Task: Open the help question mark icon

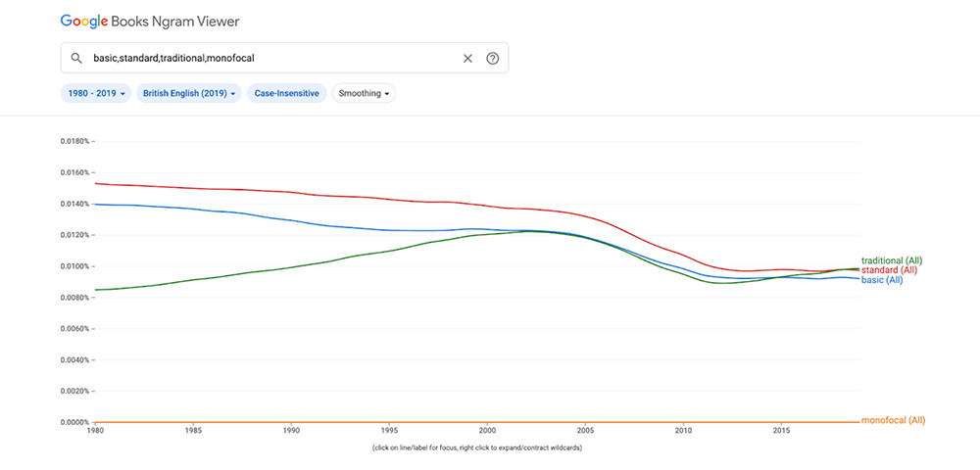Action: coord(492,58)
